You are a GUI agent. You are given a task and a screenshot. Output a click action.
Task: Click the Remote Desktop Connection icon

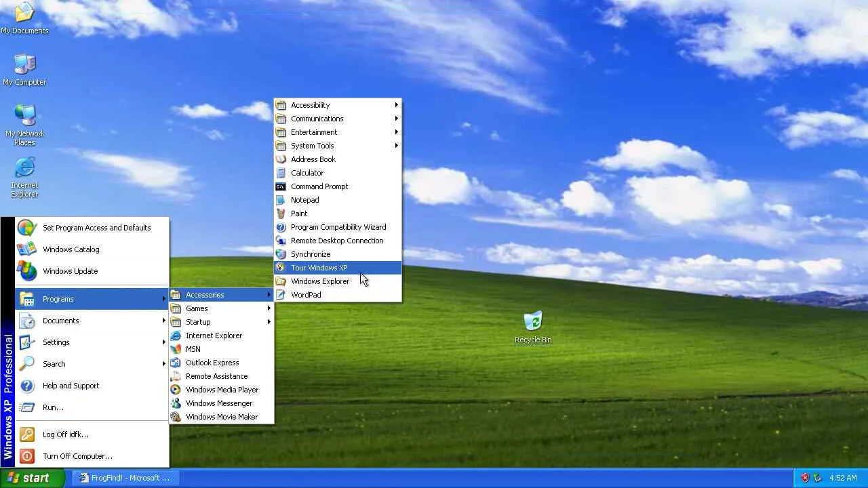point(281,241)
